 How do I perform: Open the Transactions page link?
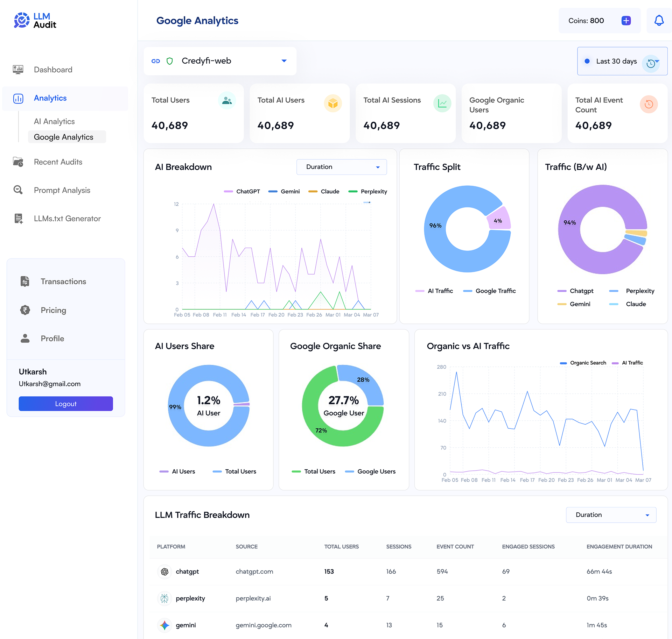pyautogui.click(x=63, y=281)
